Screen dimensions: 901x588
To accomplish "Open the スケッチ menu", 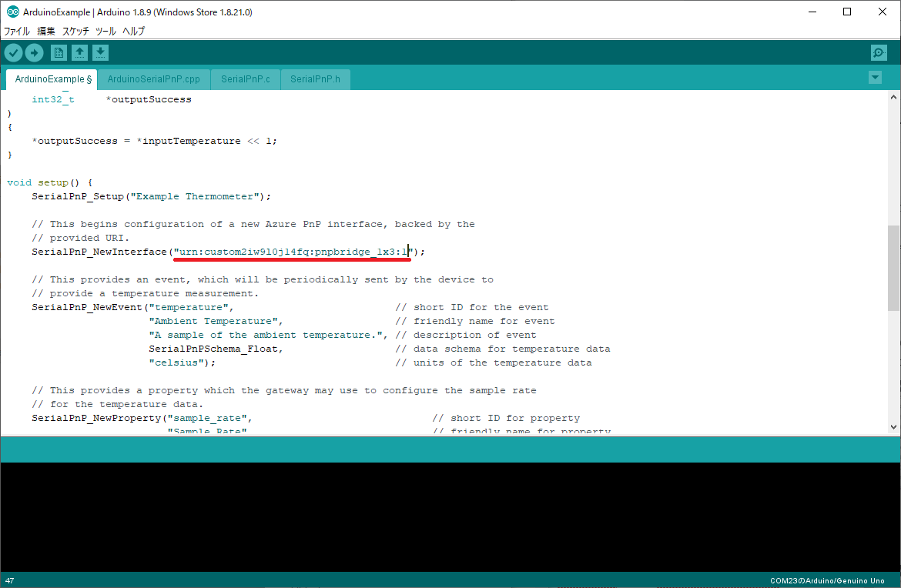I will coord(75,31).
